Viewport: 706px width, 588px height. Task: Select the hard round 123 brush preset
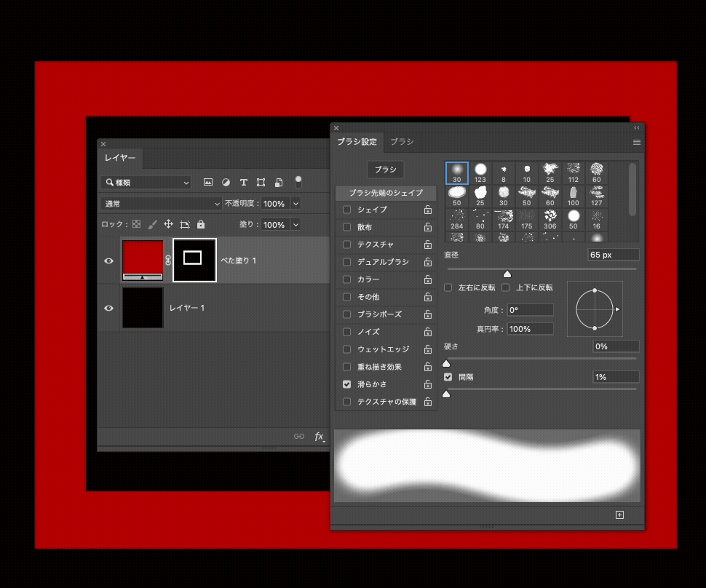pos(480,173)
